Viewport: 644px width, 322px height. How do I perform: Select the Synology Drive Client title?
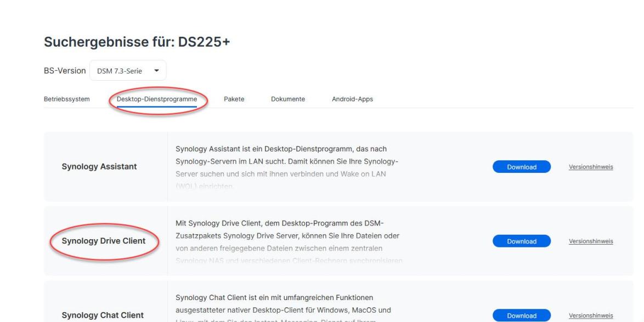[x=103, y=241]
